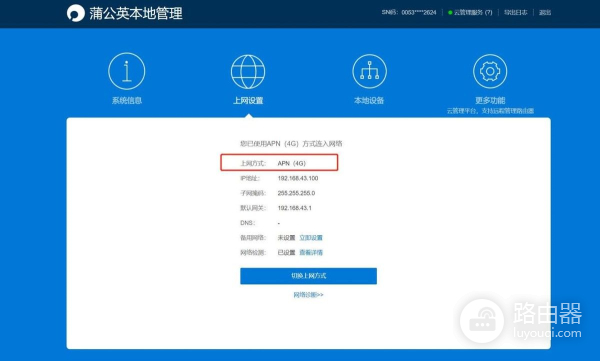Click the green 云管理服务 status dot
Viewport: 600px width, 361px height.
[x=450, y=13]
